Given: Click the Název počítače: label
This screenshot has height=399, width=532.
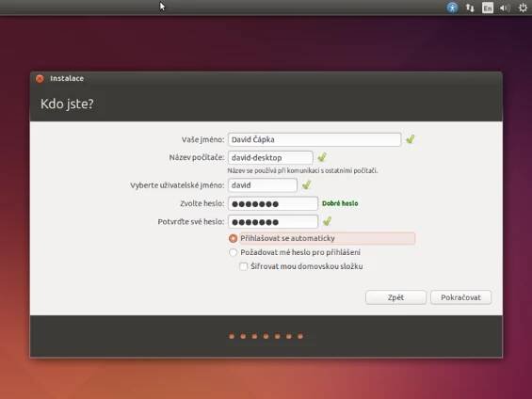Looking at the screenshot, I should (x=197, y=158).
